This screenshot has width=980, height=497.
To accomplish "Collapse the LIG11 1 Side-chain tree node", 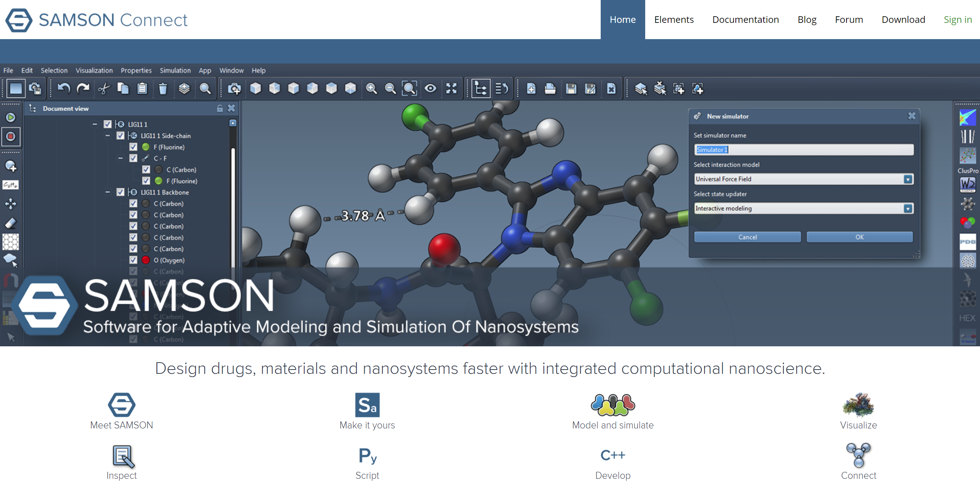I will coord(108,136).
